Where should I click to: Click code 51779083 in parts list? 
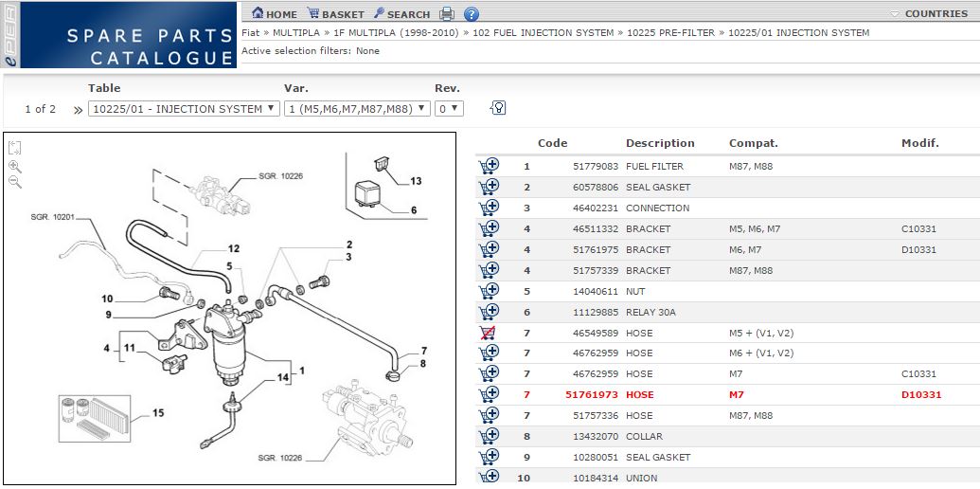[x=595, y=167]
